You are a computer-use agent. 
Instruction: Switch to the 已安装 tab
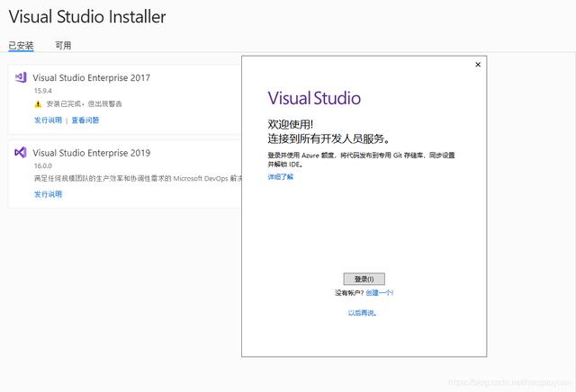click(x=21, y=46)
